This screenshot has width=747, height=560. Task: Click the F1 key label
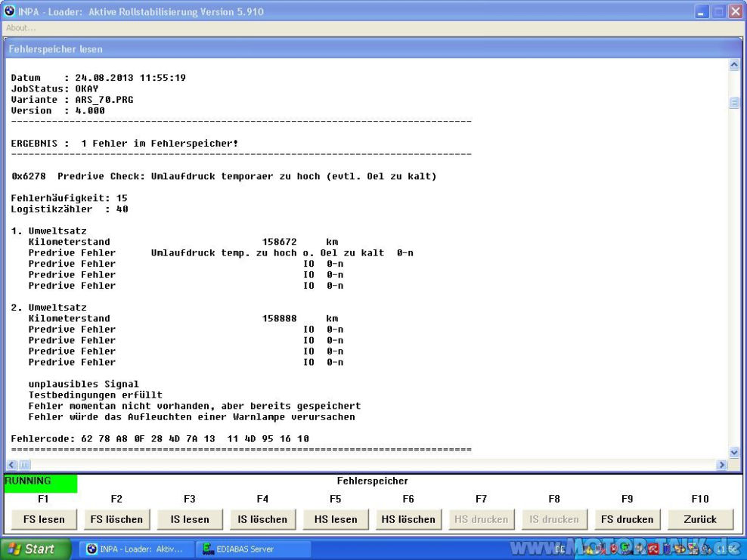click(x=43, y=499)
